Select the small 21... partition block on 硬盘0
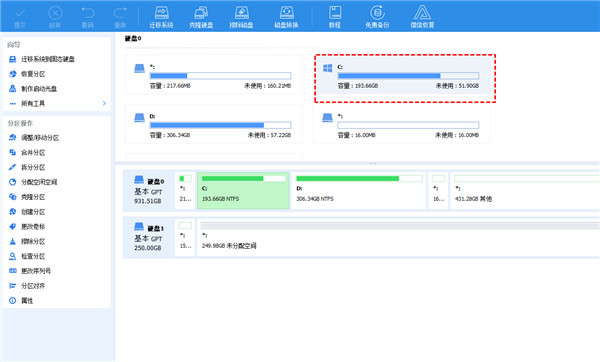600x362 pixels. [185, 191]
